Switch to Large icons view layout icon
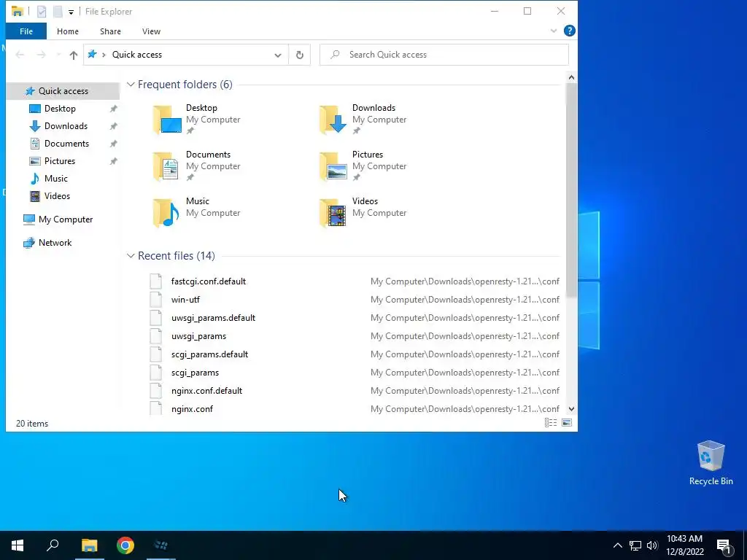 pos(566,423)
